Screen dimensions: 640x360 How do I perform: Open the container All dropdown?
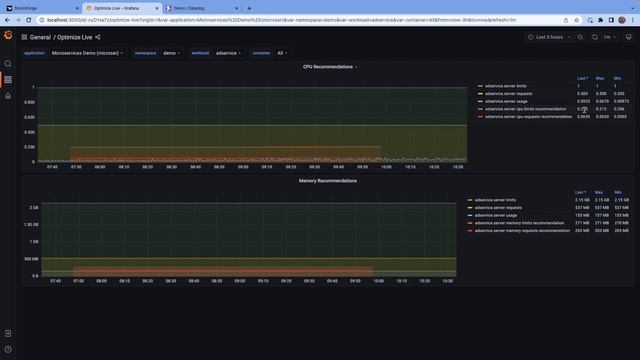tap(282, 53)
